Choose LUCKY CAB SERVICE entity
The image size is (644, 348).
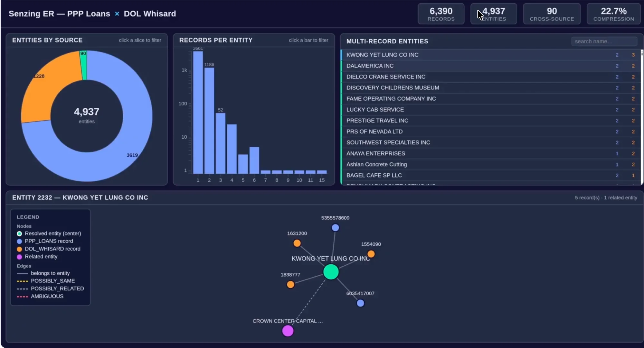491,110
